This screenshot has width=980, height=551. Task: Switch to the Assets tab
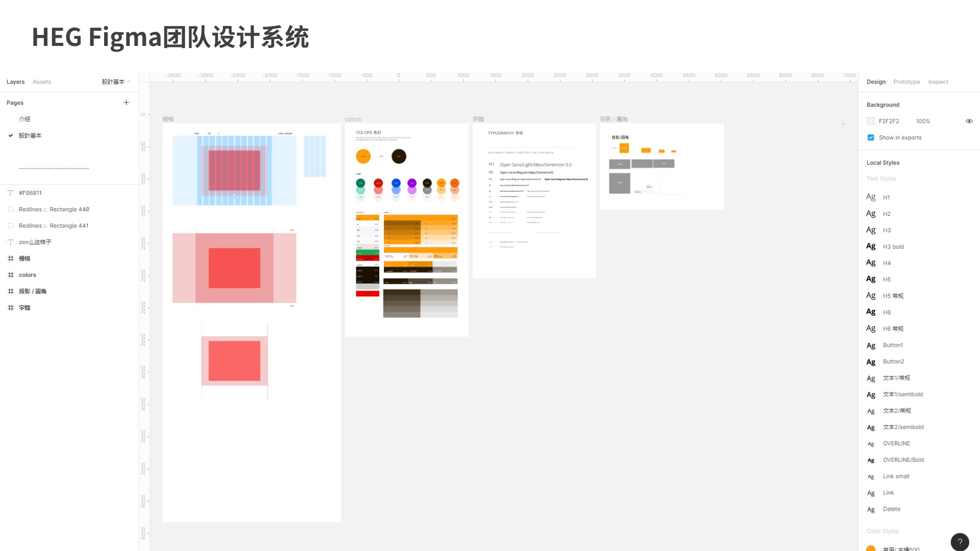pos(42,82)
